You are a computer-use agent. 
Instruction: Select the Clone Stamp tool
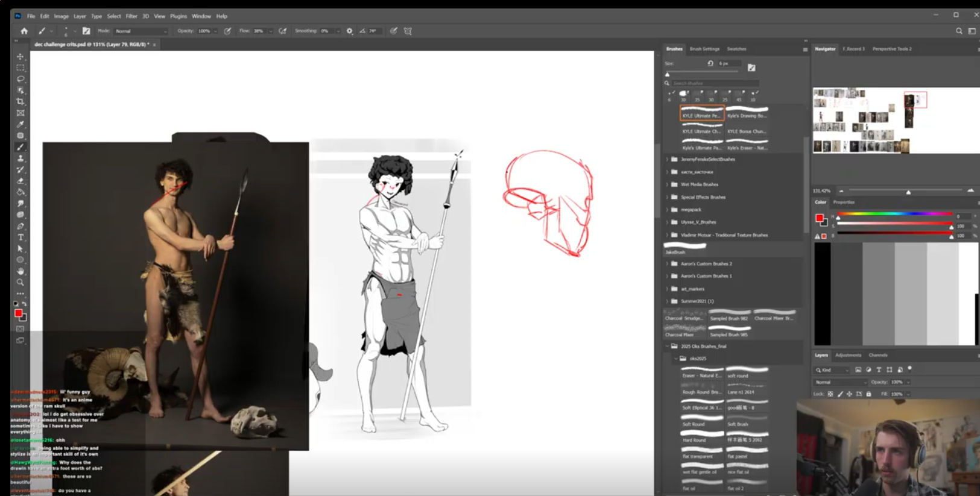tap(21, 159)
